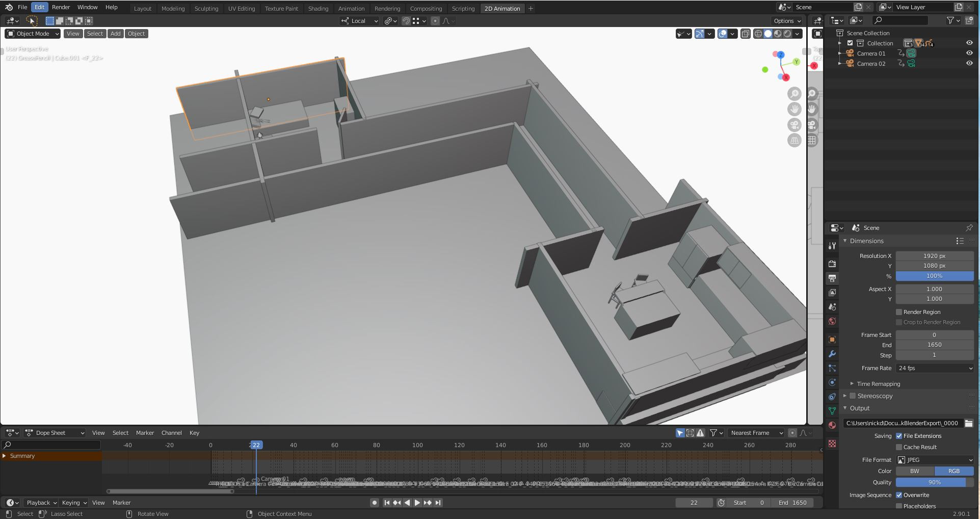Open the Modifiers wrench tab
Viewport: 980px width, 519px height.
tap(832, 354)
